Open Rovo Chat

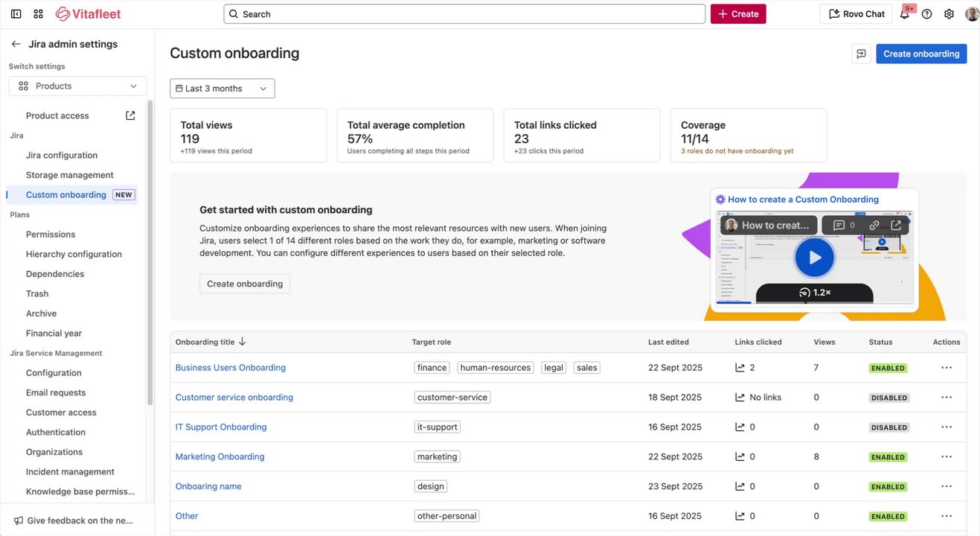[x=856, y=14]
